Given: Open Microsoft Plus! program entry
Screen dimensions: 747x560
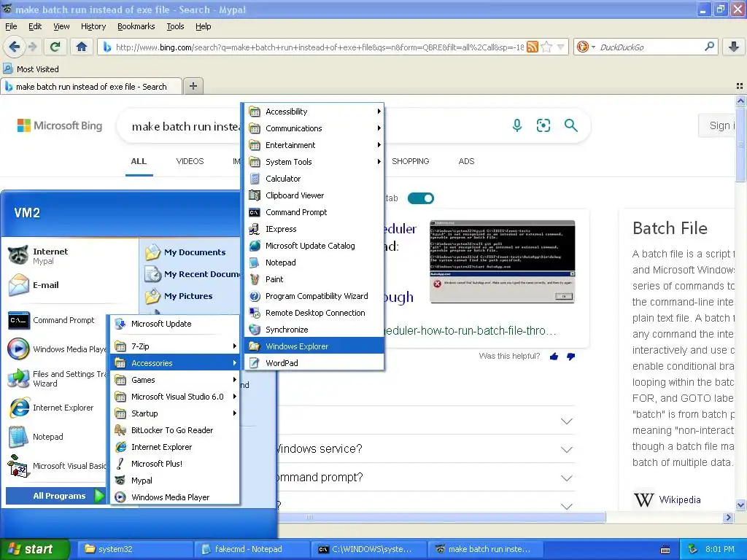Looking at the screenshot, I should coord(175,463).
